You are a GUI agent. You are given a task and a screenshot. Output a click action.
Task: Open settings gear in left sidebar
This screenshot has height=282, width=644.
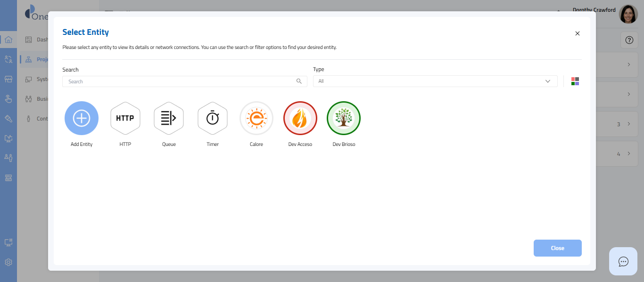tap(8, 262)
